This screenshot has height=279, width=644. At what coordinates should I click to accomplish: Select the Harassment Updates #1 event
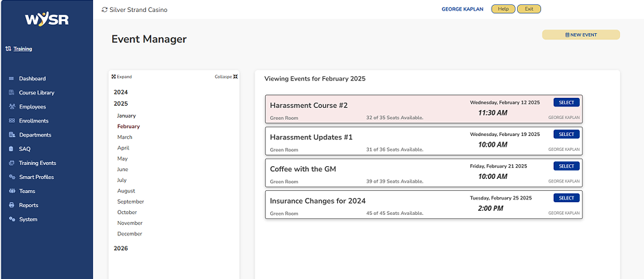coord(566,134)
